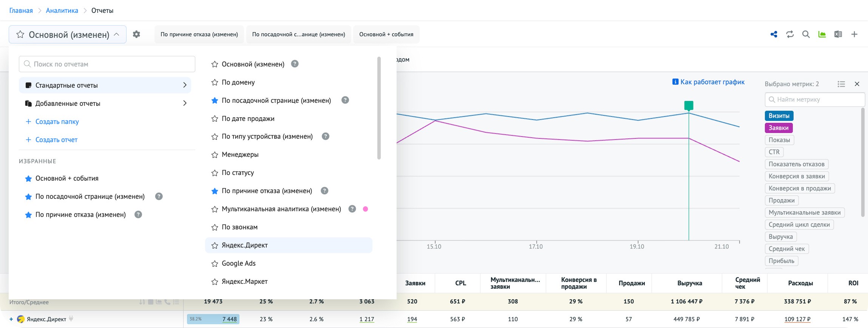Image resolution: width=868 pixels, height=328 pixels.
Task: Click the refresh report icon
Action: click(790, 34)
